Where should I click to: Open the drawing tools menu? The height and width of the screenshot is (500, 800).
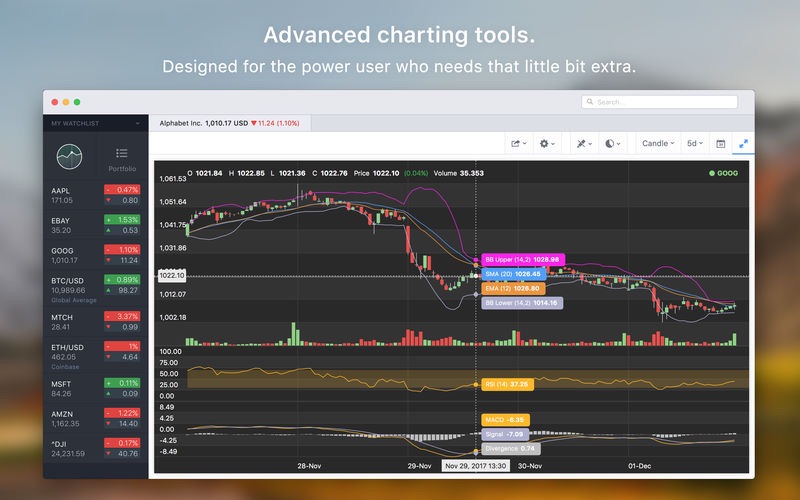click(584, 144)
